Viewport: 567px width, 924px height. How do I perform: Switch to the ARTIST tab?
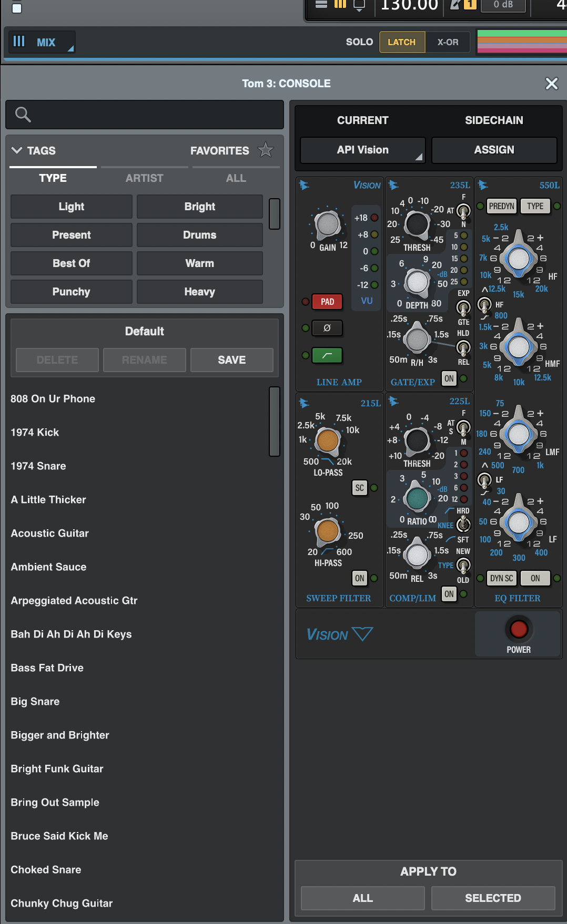coord(144,178)
